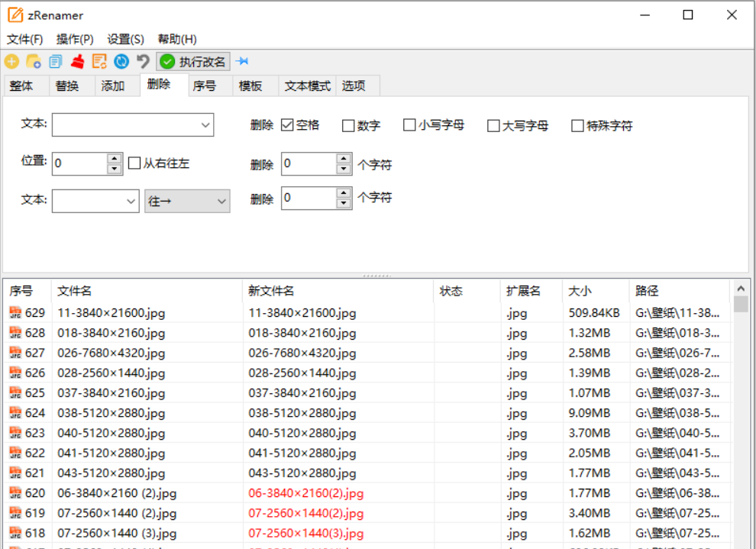Decrease the bottom 删除 character count
This screenshot has width=756, height=549.
[x=344, y=203]
